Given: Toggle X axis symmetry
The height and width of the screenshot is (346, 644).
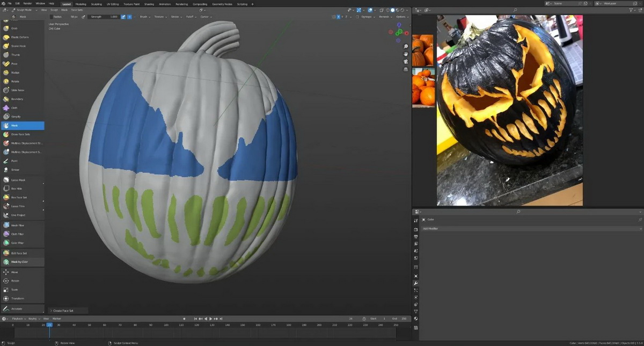Looking at the screenshot, I should pos(339,17).
